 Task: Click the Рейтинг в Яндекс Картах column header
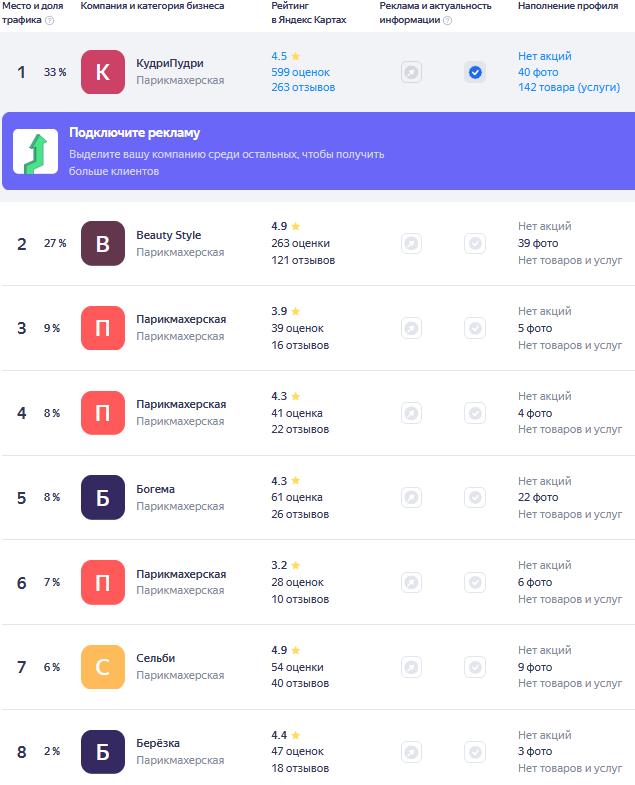(x=308, y=13)
